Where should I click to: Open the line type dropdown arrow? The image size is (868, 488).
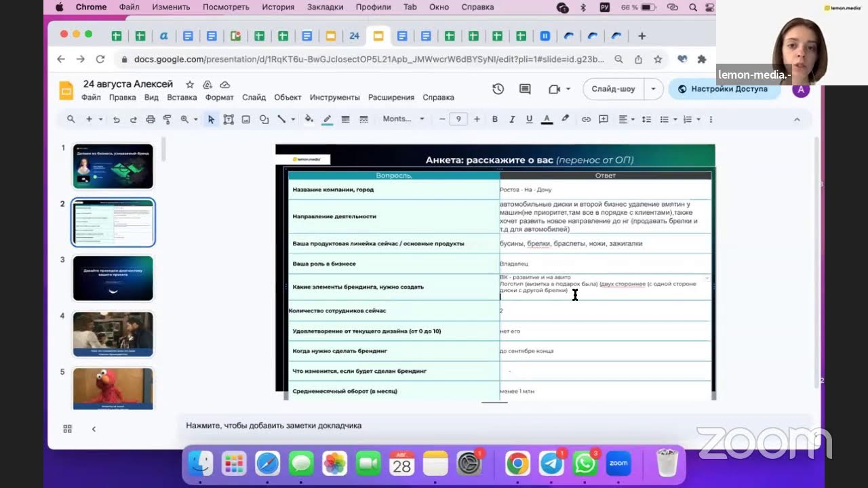[293, 119]
